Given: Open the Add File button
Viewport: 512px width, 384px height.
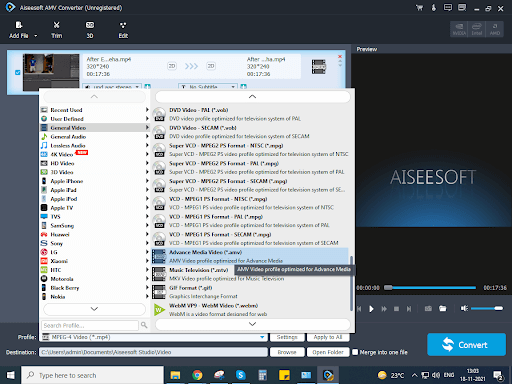Looking at the screenshot, I should point(19,30).
